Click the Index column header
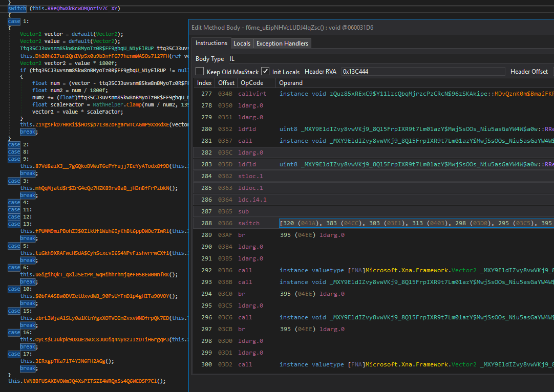 click(x=204, y=83)
